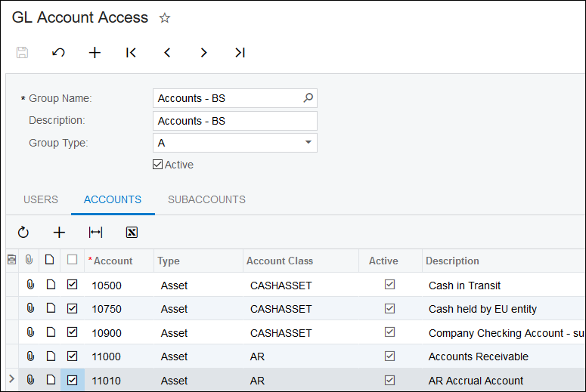
Task: Jump to last record
Action: pos(240,53)
